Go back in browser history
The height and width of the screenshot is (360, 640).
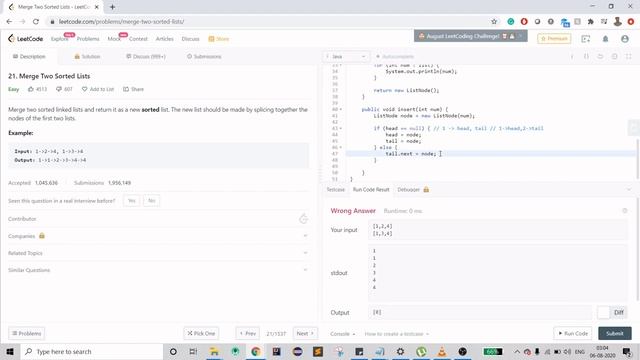click(x=9, y=22)
